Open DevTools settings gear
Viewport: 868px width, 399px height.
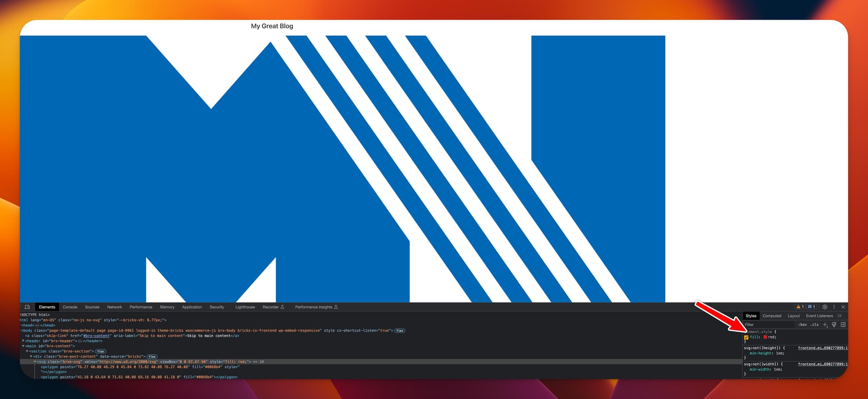click(x=825, y=307)
